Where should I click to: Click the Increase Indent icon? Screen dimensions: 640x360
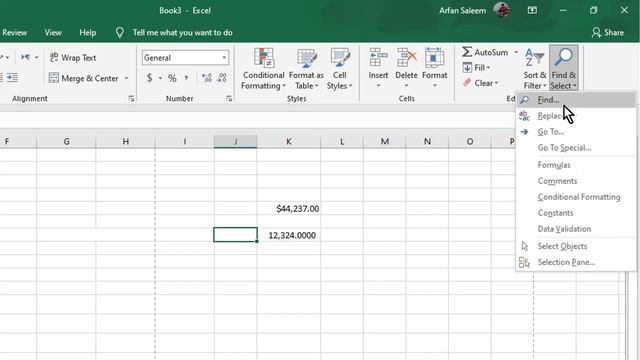pyautogui.click(x=12, y=78)
